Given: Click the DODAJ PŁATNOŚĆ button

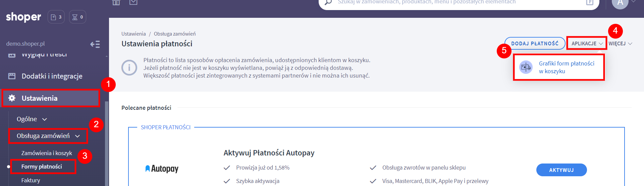Looking at the screenshot, I should coord(535,44).
